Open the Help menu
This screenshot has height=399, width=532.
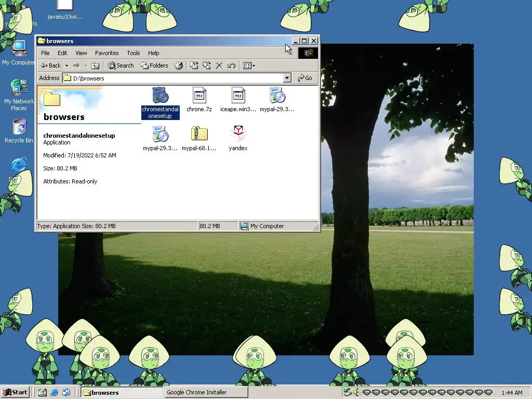click(153, 53)
